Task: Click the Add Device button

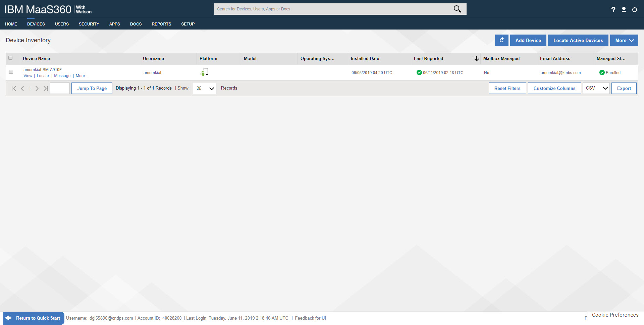Action: click(528, 40)
